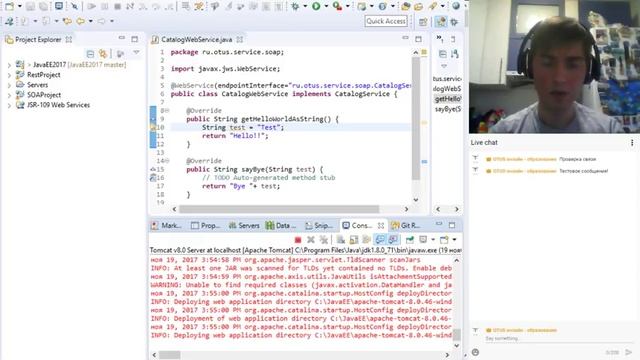The width and height of the screenshot is (640, 360).
Task: Switch to the Servers tab
Action: point(244,225)
